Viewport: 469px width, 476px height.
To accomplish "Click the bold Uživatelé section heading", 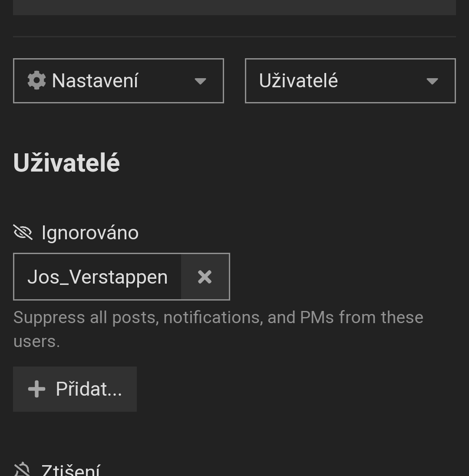I will (66, 163).
